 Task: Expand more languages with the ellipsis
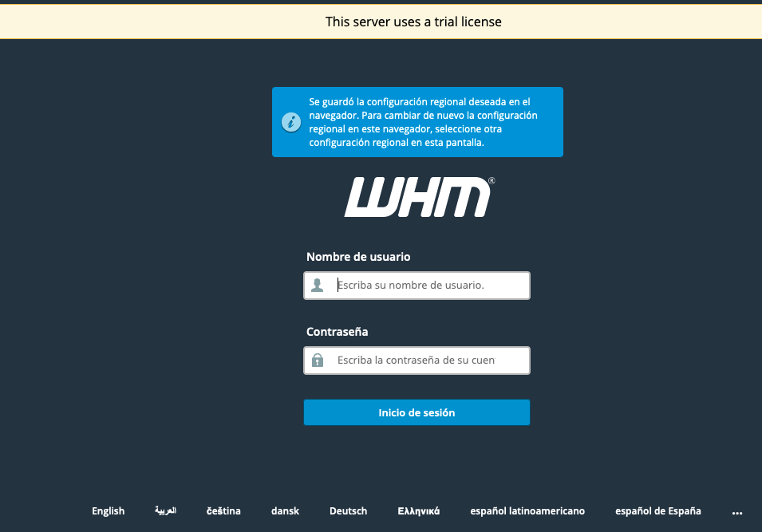(737, 512)
